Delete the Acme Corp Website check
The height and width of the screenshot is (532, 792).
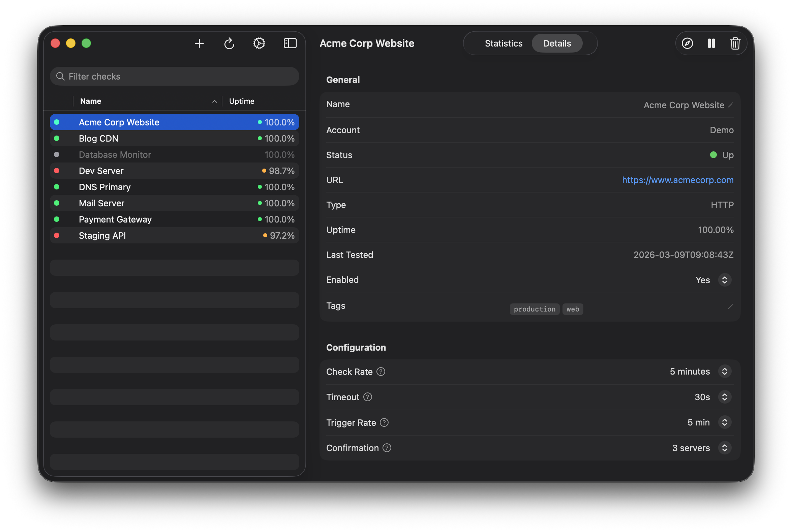click(x=735, y=43)
